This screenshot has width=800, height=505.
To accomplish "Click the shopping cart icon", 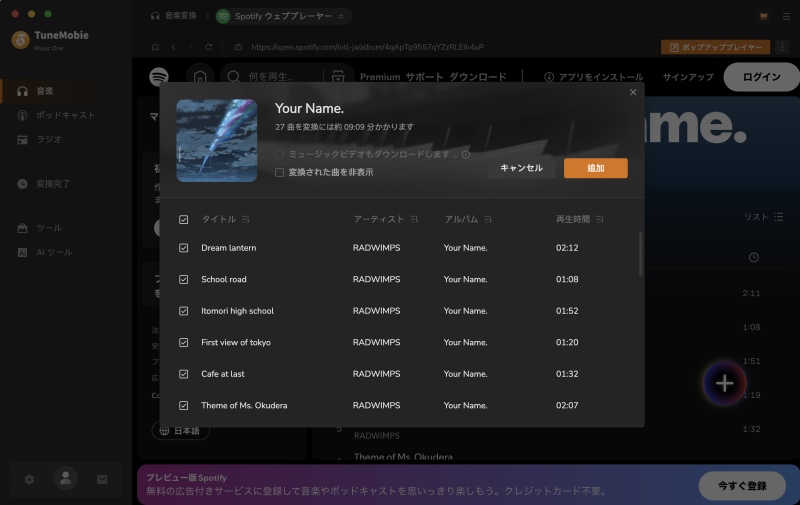I will 763,16.
